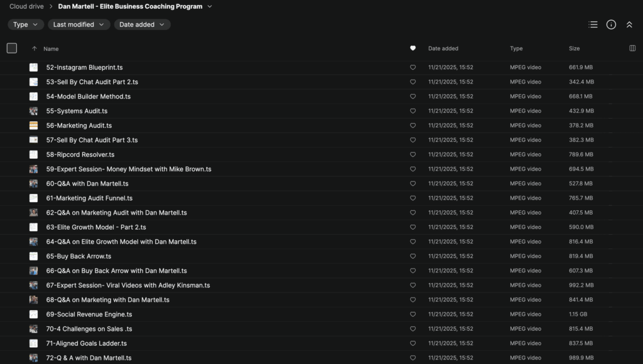Expand the Date added filter dropdown
This screenshot has height=364, width=643.
click(x=142, y=24)
